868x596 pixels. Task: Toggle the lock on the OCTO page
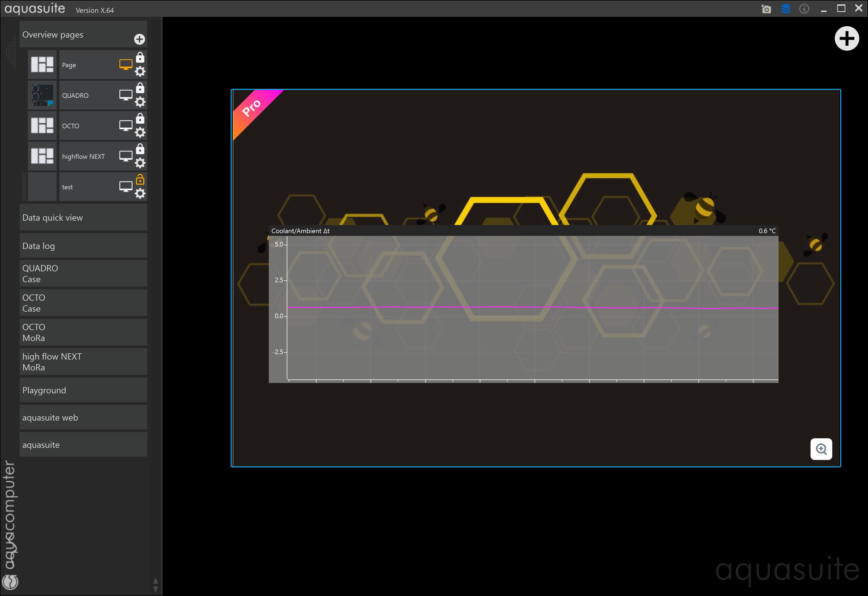[140, 118]
